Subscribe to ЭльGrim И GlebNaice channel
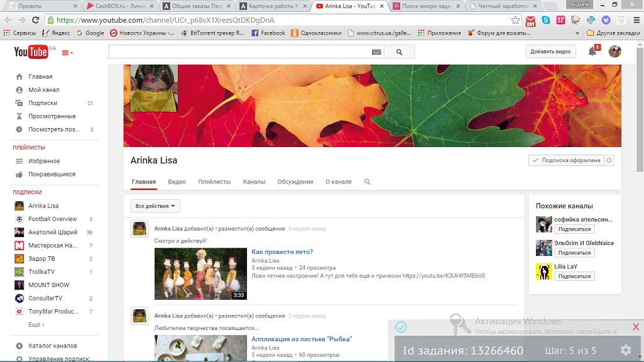Image resolution: width=644 pixels, height=362 pixels. [x=574, y=253]
